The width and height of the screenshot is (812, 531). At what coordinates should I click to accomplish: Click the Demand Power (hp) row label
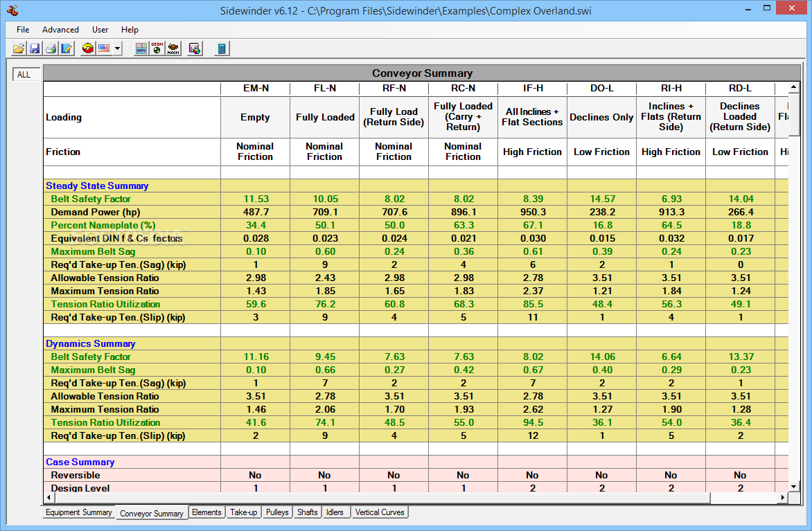click(96, 213)
